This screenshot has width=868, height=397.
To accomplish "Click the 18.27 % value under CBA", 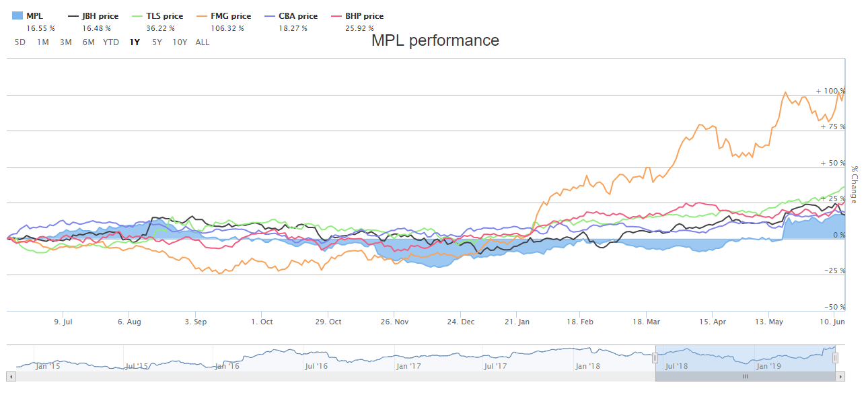I will (292, 28).
